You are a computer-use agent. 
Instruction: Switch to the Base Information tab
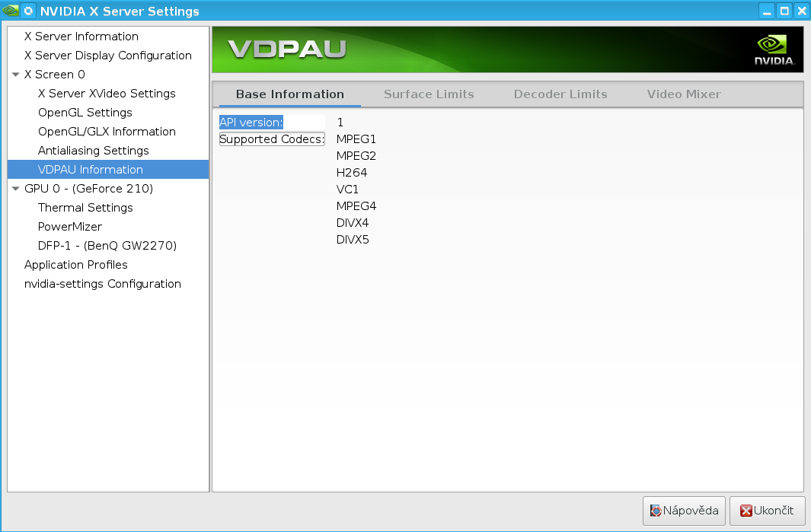(290, 94)
